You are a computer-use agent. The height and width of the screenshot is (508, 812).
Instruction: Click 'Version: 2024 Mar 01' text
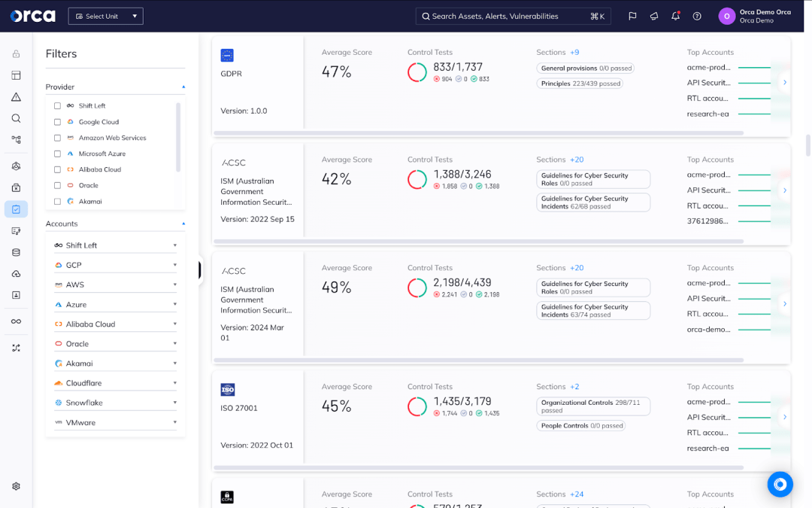click(252, 333)
